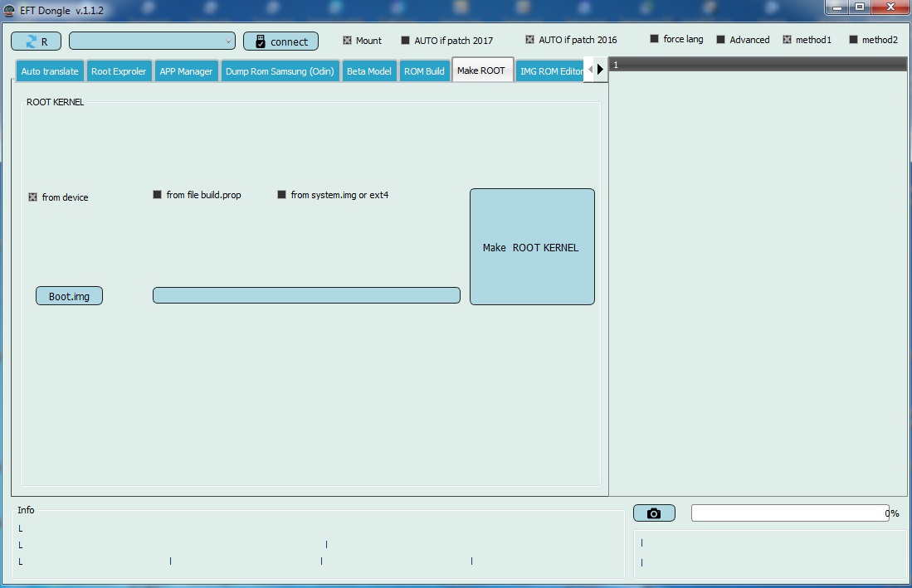The width and height of the screenshot is (912, 588).
Task: Select the from device option
Action: 58,197
